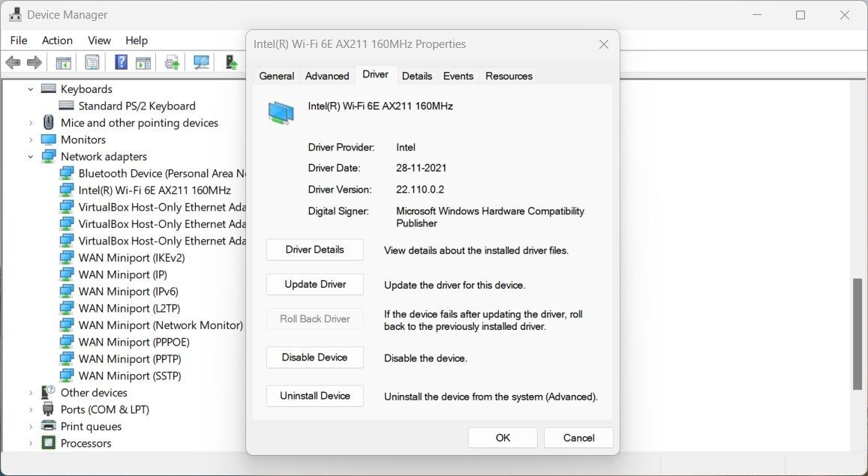Click the Device Manager title bar icon
The width and height of the screenshot is (868, 476).
[x=16, y=14]
